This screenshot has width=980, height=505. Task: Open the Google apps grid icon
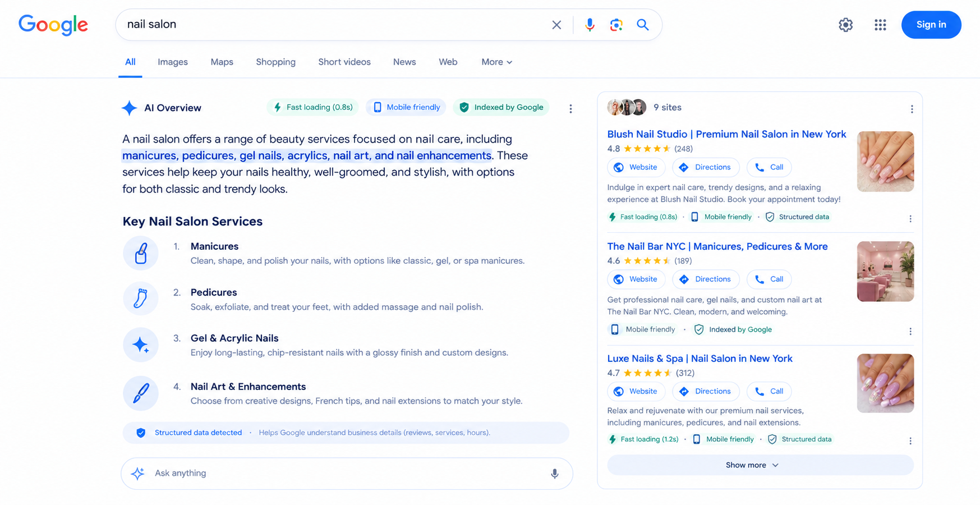880,25
